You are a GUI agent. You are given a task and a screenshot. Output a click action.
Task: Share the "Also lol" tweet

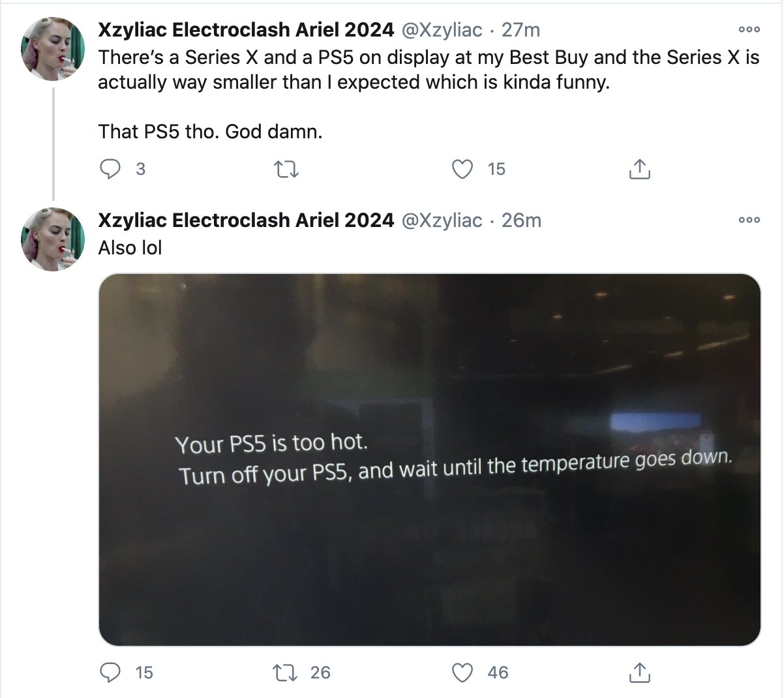coord(639,673)
